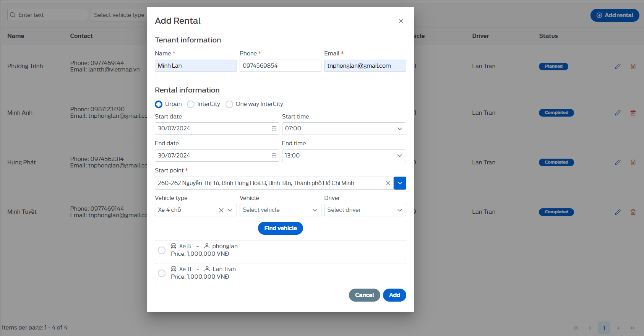Go to the first page with double-left arrows
The width and height of the screenshot is (644, 336).
click(576, 328)
